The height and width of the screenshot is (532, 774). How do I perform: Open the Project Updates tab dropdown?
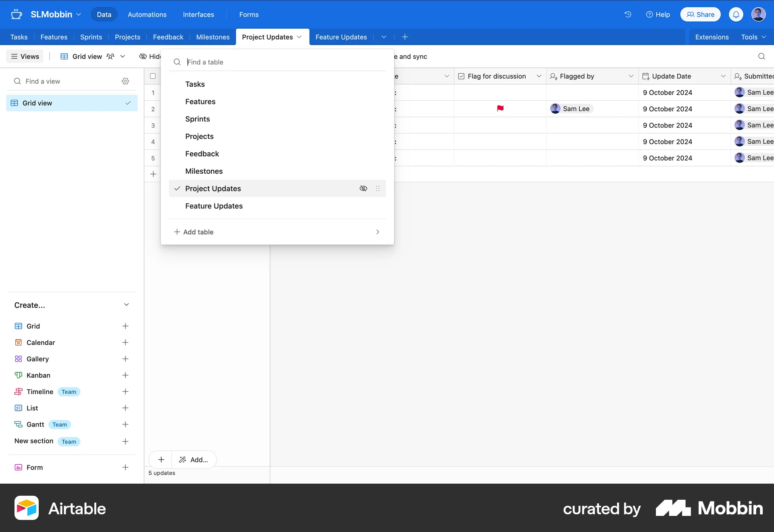coord(299,37)
